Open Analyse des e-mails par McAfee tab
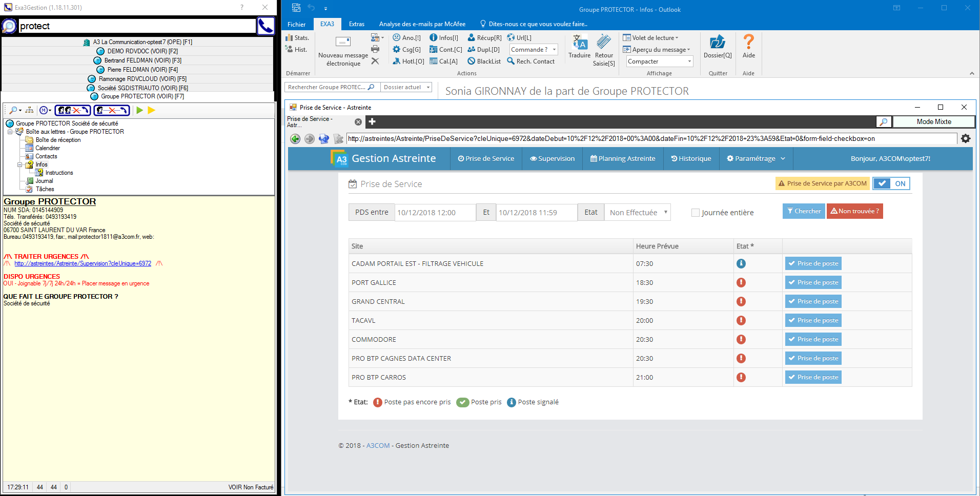Image resolution: width=980 pixels, height=496 pixels. tap(422, 24)
